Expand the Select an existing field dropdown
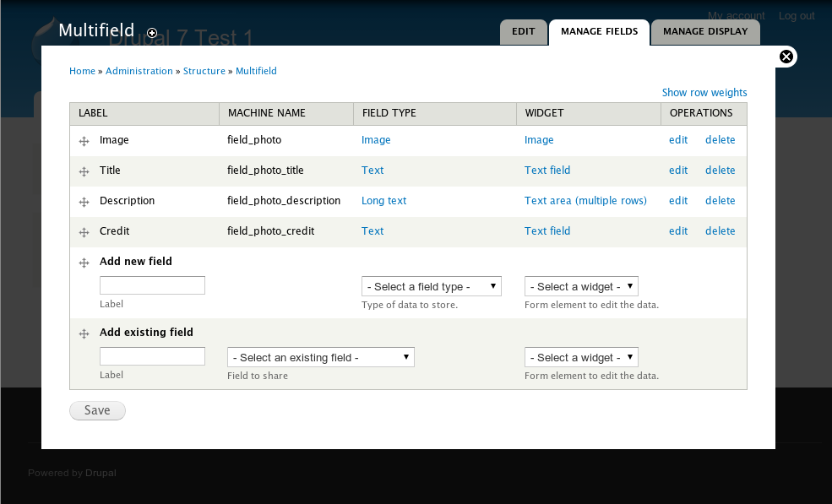The height and width of the screenshot is (504, 832). click(x=320, y=357)
